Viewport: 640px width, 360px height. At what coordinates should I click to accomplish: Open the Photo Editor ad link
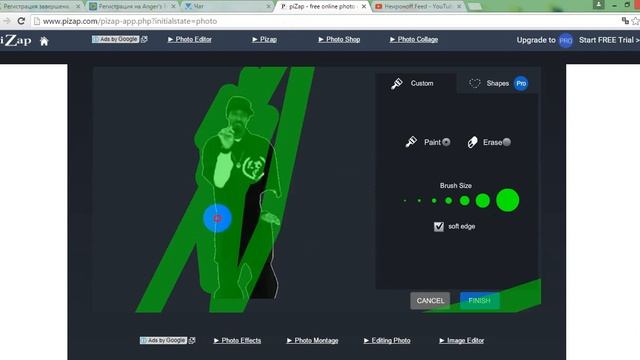click(190, 40)
